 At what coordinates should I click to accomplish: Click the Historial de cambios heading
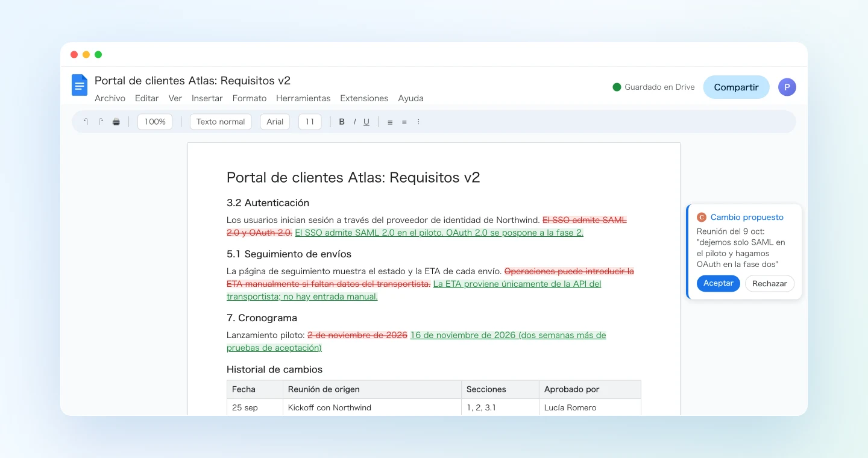coord(274,369)
